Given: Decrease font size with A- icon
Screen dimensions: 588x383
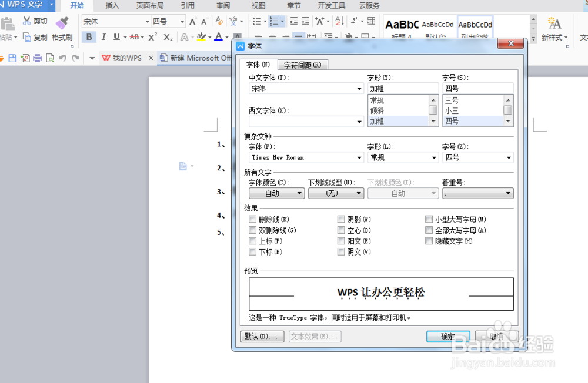Looking at the screenshot, I should (x=205, y=21).
